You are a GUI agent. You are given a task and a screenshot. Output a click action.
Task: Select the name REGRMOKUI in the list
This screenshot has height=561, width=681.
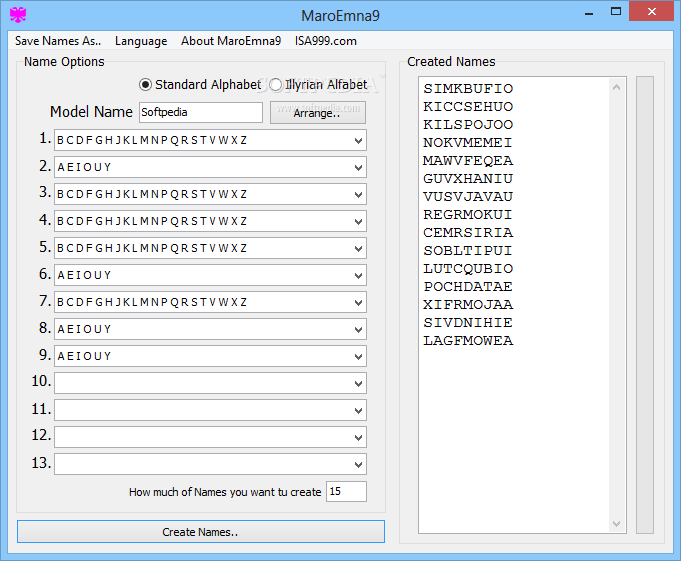point(468,214)
